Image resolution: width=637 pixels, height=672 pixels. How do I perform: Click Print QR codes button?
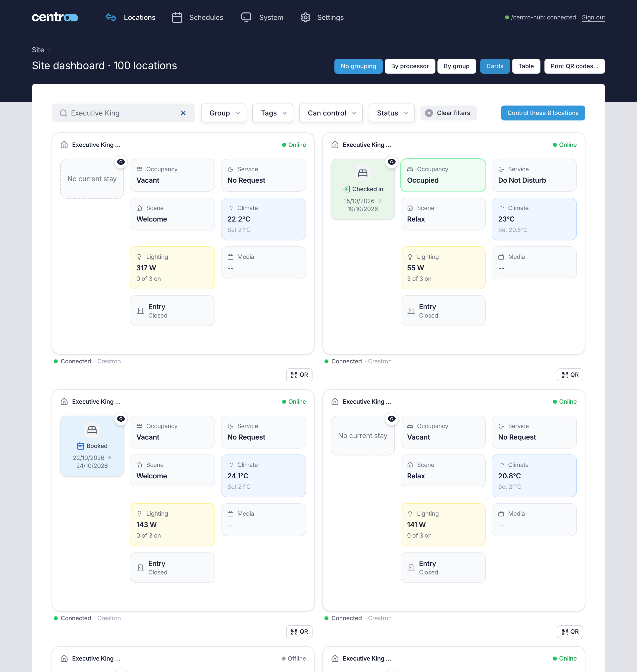click(575, 66)
